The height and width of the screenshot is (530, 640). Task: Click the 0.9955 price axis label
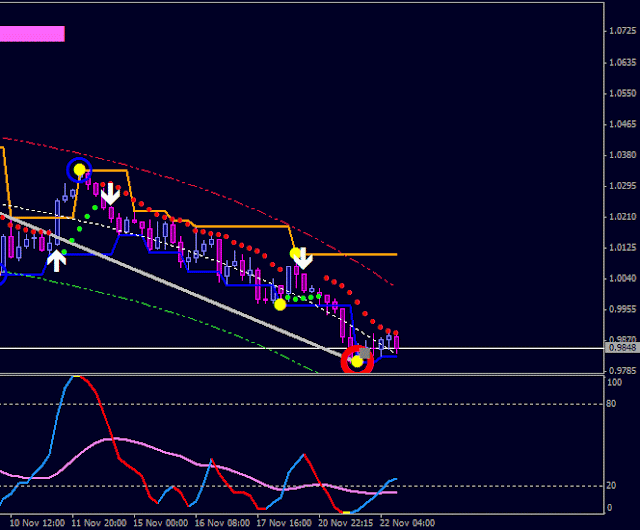622,310
